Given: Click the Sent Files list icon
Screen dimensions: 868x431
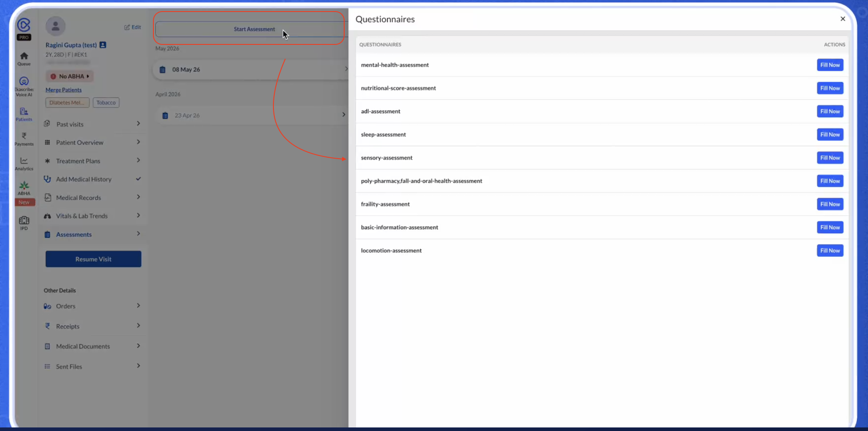Looking at the screenshot, I should pos(47,367).
